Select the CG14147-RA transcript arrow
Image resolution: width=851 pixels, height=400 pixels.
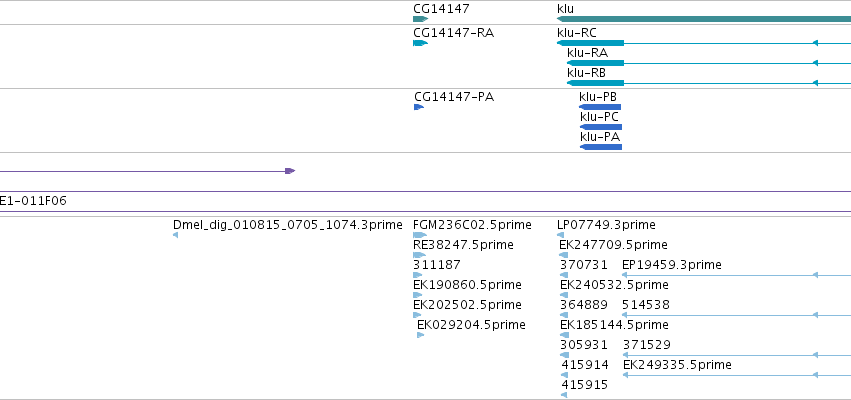(421, 43)
